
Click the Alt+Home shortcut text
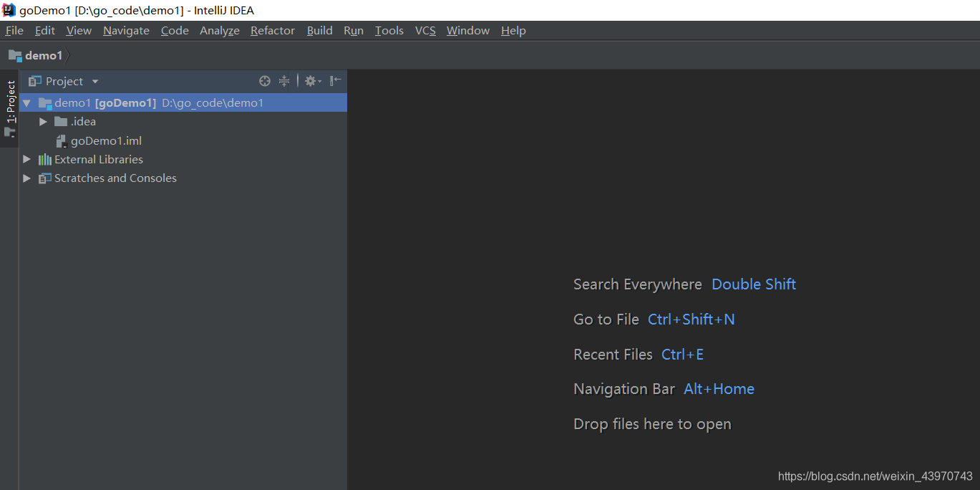pos(719,389)
